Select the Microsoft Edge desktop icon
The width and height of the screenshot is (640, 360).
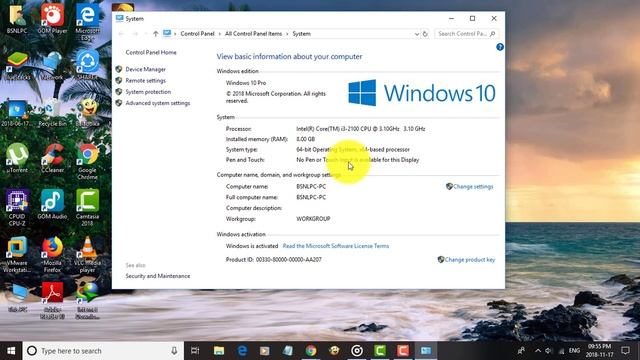[x=87, y=23]
